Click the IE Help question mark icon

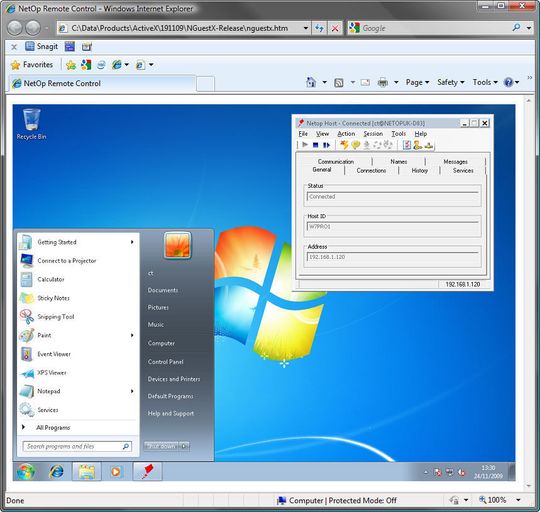pos(508,82)
